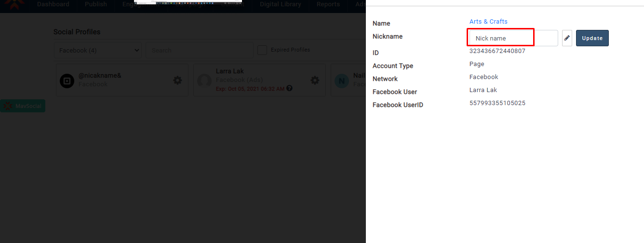Click the help icon next to expiry date
This screenshot has height=243, width=644.
[x=289, y=89]
